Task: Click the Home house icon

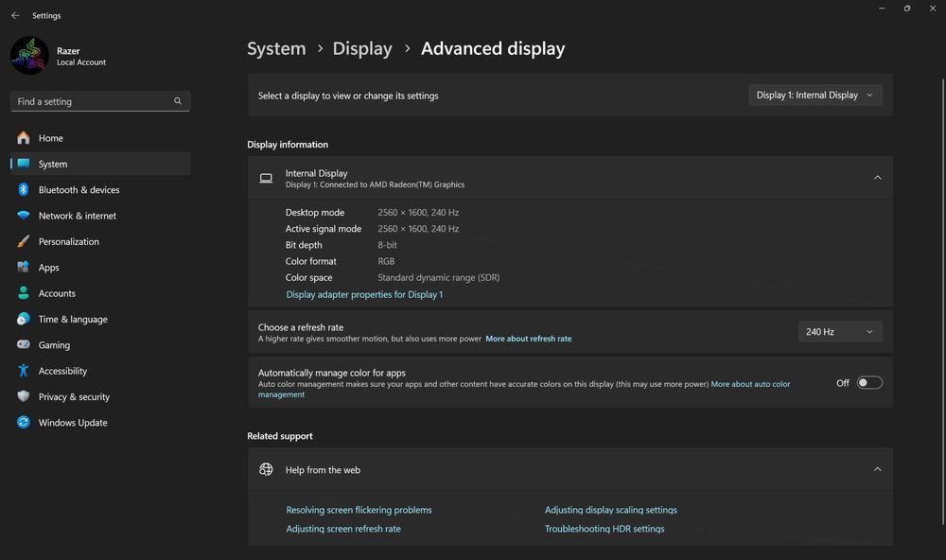Action: [24, 137]
